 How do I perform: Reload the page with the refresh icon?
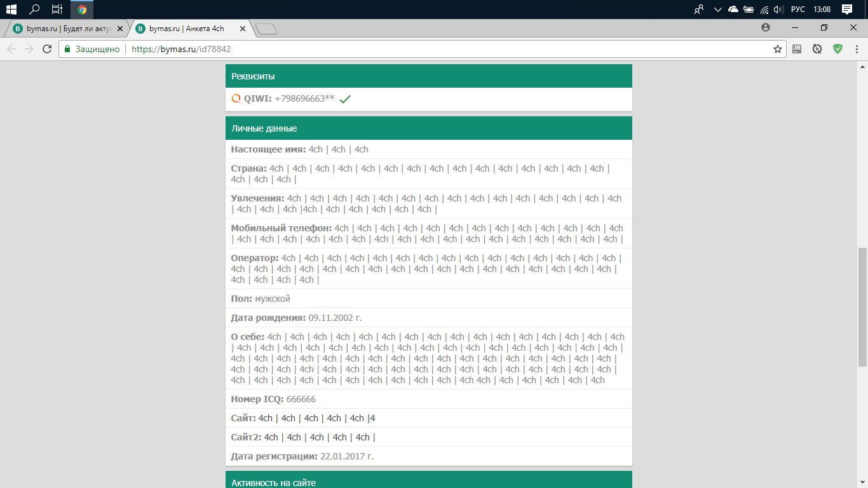point(46,49)
